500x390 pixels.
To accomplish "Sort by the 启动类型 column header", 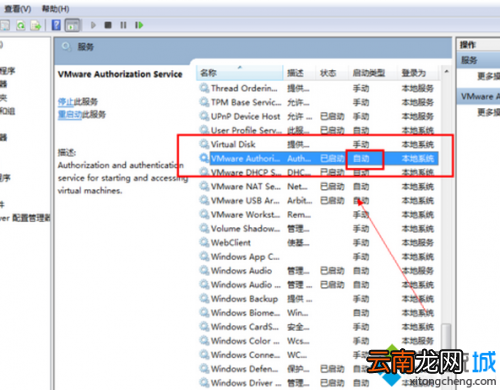I will 373,73.
